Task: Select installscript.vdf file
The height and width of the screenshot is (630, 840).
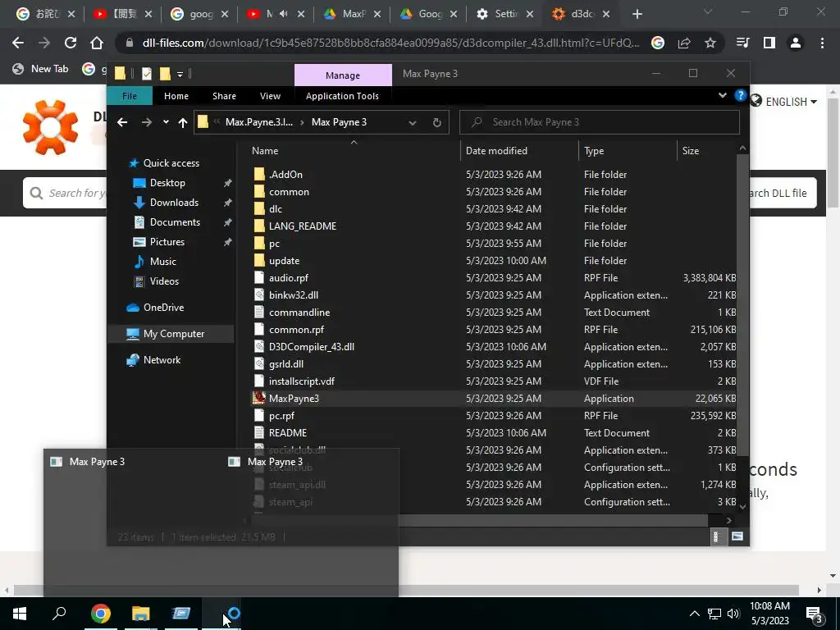Action: [302, 381]
